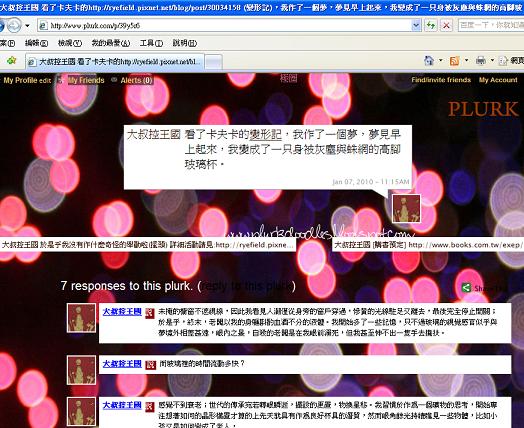This screenshot has height=428, width=524.
Task: Click Find/invite friends link
Action: point(441,80)
